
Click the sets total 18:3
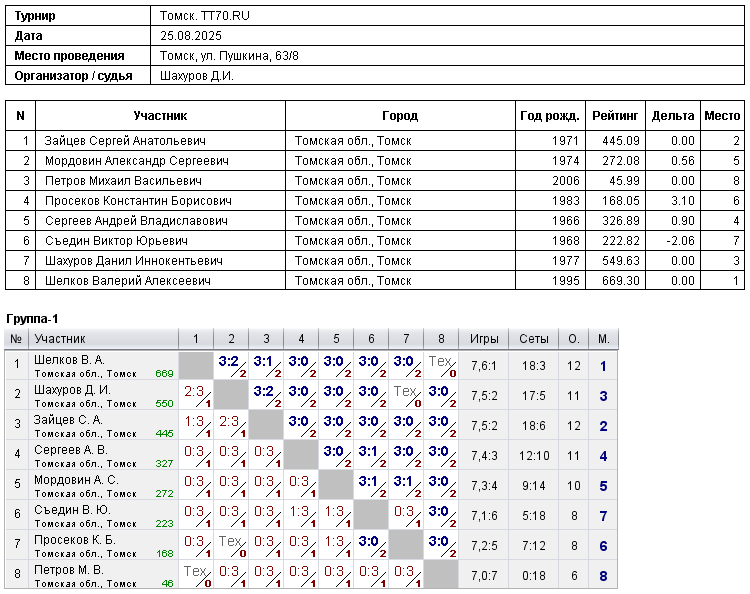pos(534,367)
